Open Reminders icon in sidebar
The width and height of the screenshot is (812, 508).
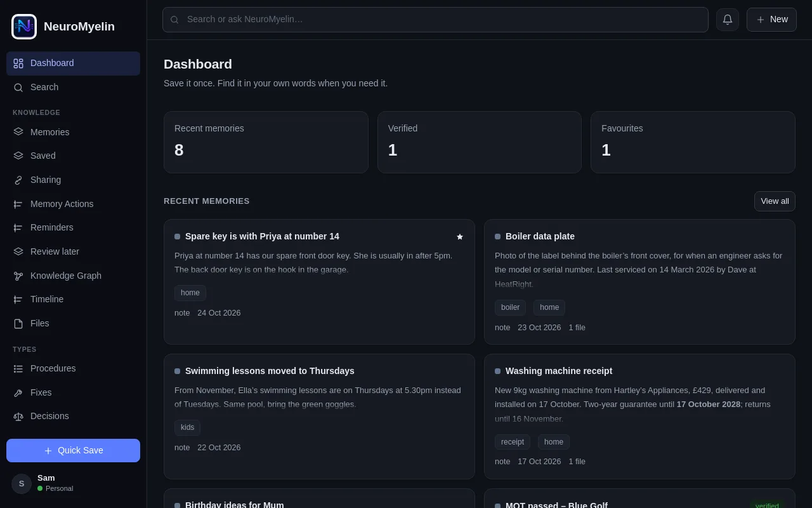(x=18, y=228)
